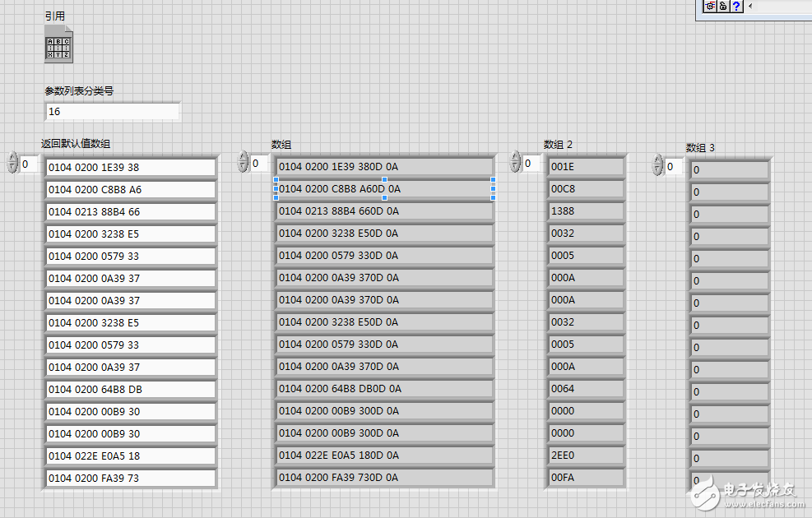
Task: Select the cell 0104 022E E0A5 18
Action: pyautogui.click(x=131, y=456)
